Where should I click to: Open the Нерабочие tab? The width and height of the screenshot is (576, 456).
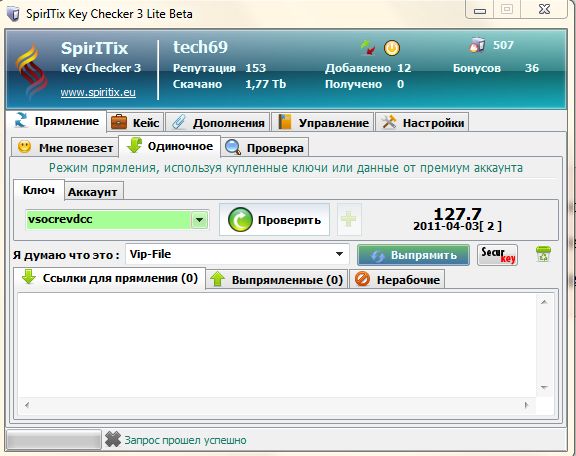click(397, 280)
